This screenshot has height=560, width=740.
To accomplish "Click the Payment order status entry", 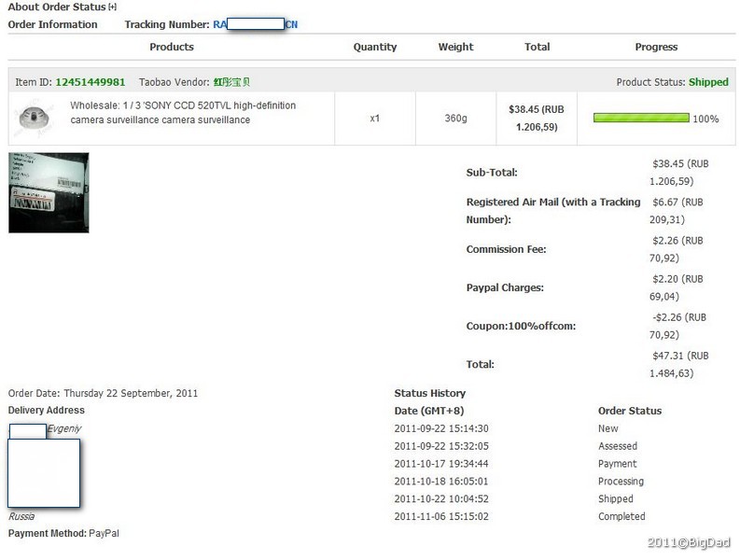I will [618, 464].
